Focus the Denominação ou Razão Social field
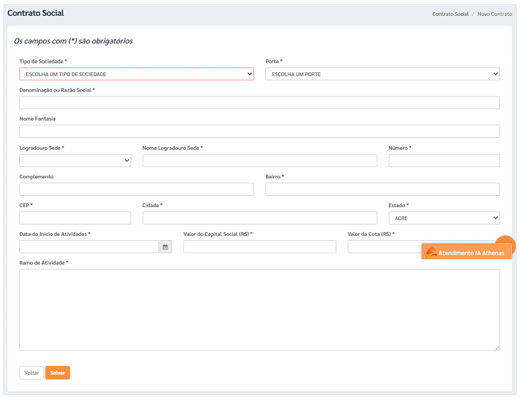Screen dimensions: 521x398 [259, 103]
